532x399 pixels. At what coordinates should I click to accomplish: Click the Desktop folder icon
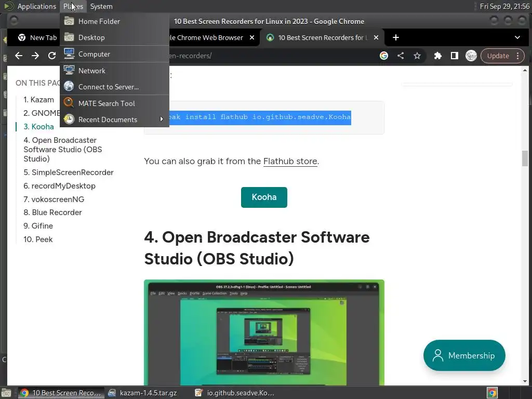(69, 37)
